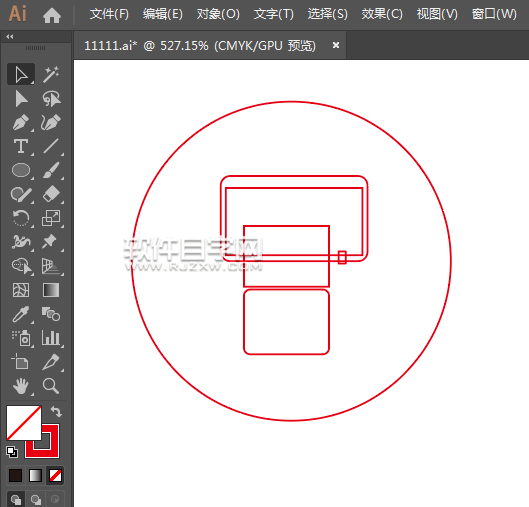
Task: Activate the Zoom tool
Action: coord(51,386)
